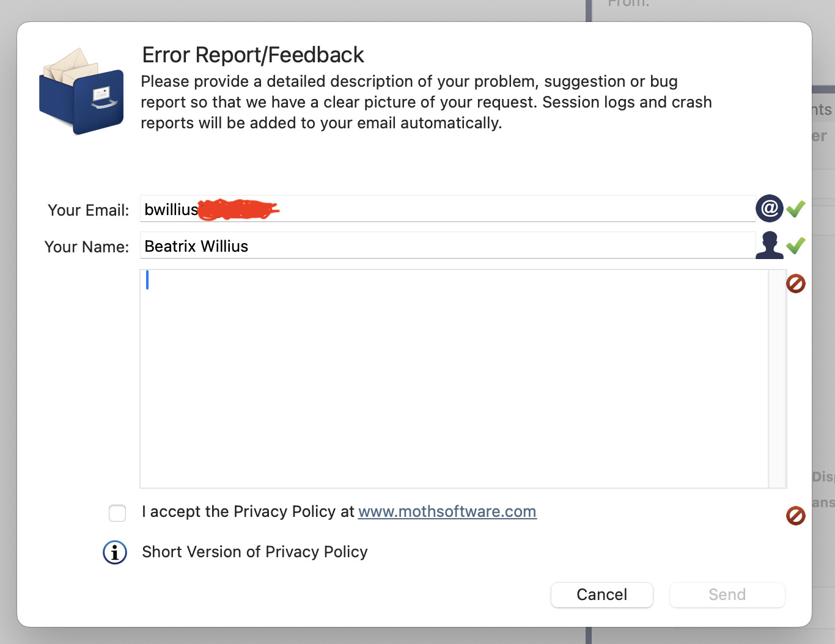Click the 'Error Report/Feedback' heading
This screenshot has width=835, height=644.
tap(253, 55)
